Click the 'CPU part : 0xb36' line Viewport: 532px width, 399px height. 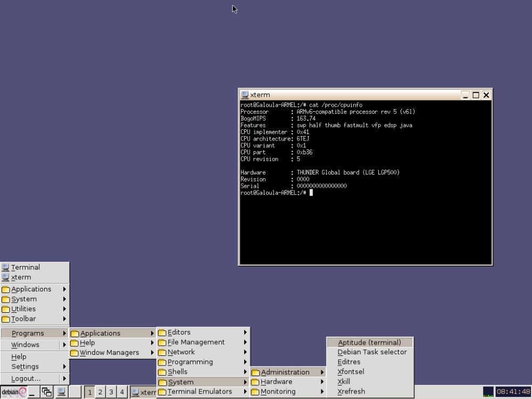click(x=277, y=152)
